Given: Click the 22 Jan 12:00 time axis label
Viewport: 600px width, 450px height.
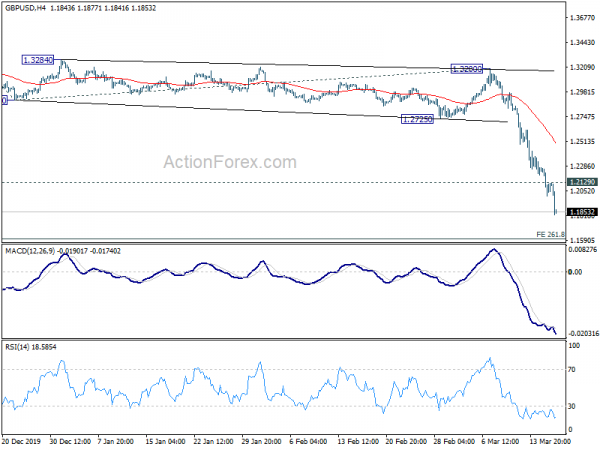Looking at the screenshot, I should pos(214,441).
